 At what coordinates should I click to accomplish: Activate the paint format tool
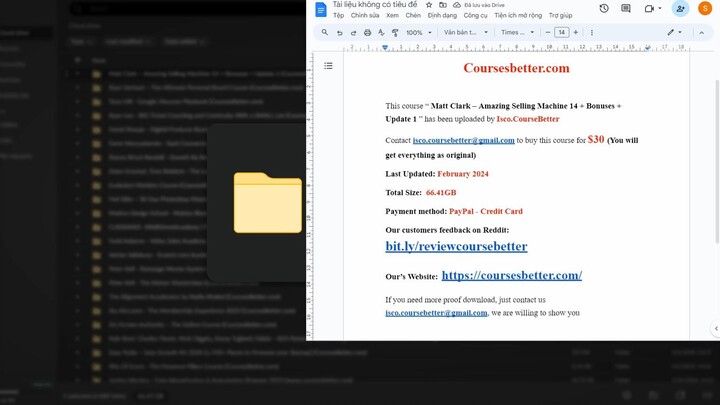[395, 33]
